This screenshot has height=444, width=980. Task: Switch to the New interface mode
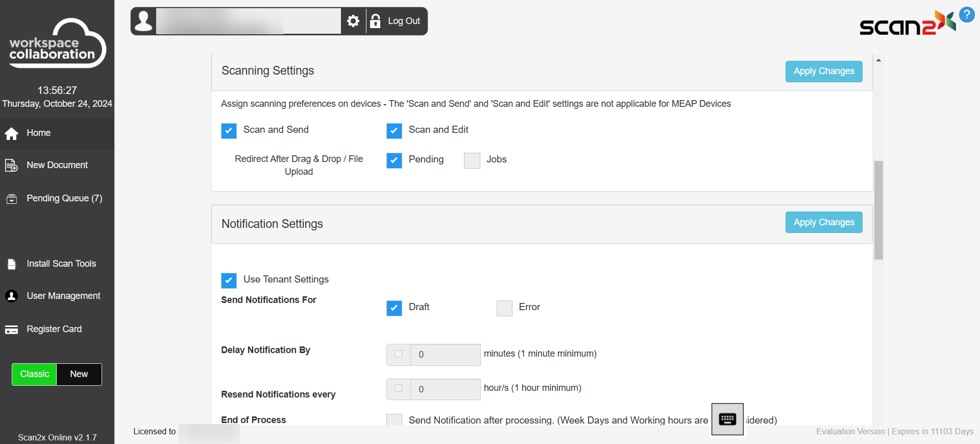point(79,375)
